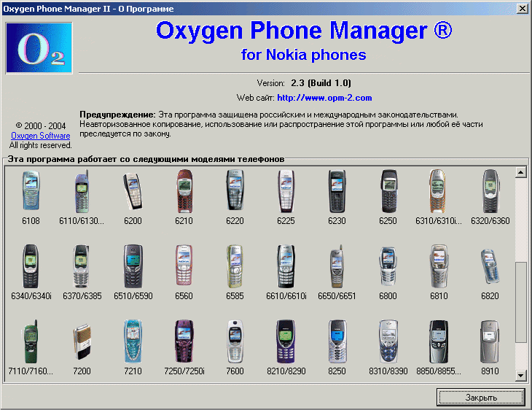
Task: Choose the Nokia 6200 phone image
Action: (x=133, y=191)
